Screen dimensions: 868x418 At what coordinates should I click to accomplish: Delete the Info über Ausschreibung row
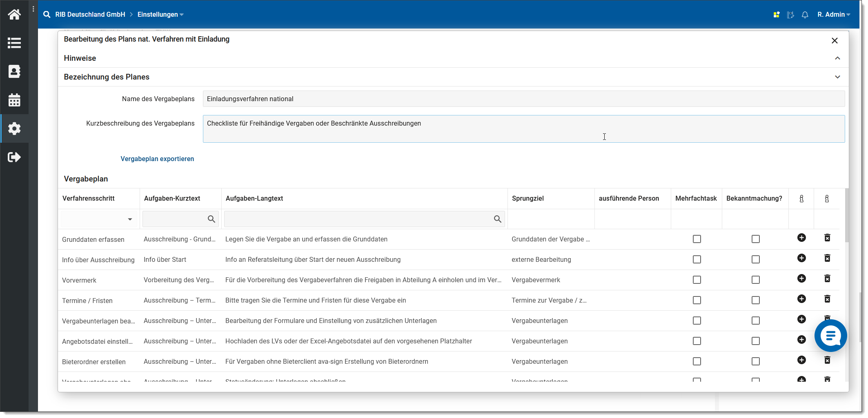coord(827,258)
